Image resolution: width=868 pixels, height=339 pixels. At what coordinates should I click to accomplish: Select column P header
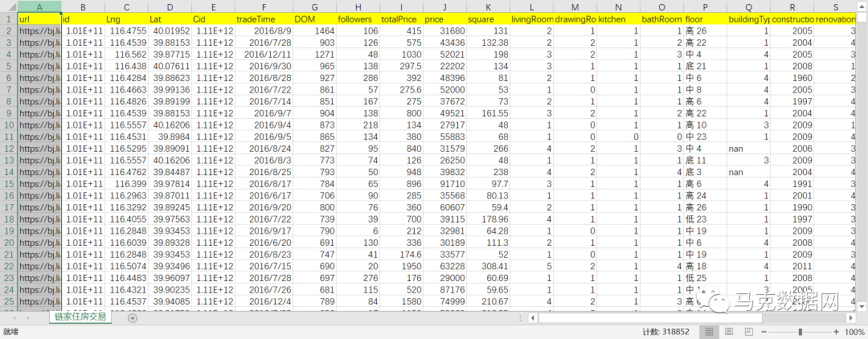(705, 7)
